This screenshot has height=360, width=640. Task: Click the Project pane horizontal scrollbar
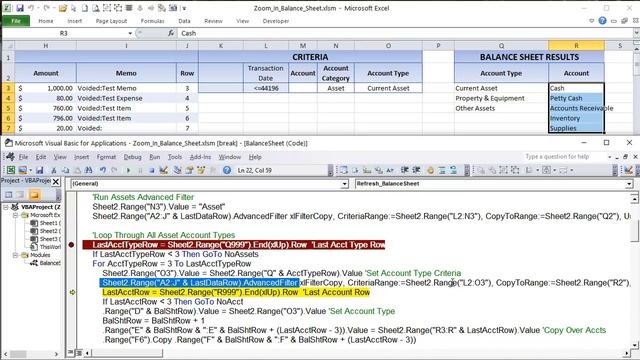[x=31, y=353]
